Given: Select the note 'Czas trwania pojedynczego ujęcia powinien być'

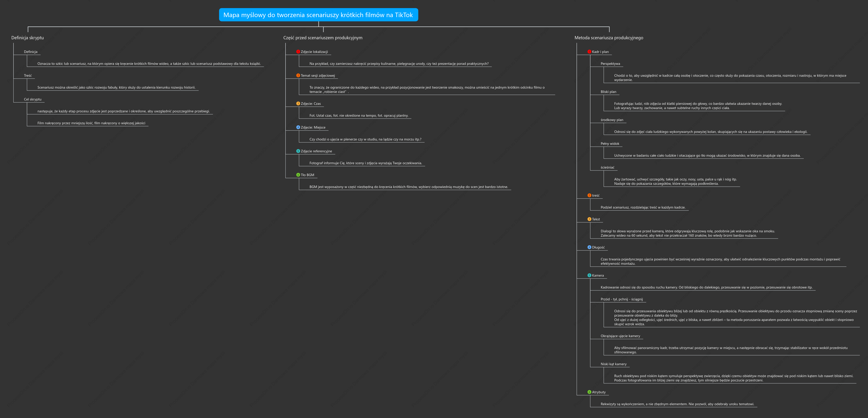Looking at the screenshot, I should click(720, 261).
